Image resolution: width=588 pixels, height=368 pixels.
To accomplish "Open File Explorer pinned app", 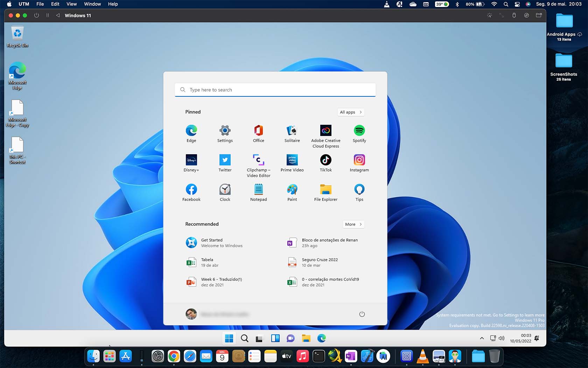I will (325, 192).
